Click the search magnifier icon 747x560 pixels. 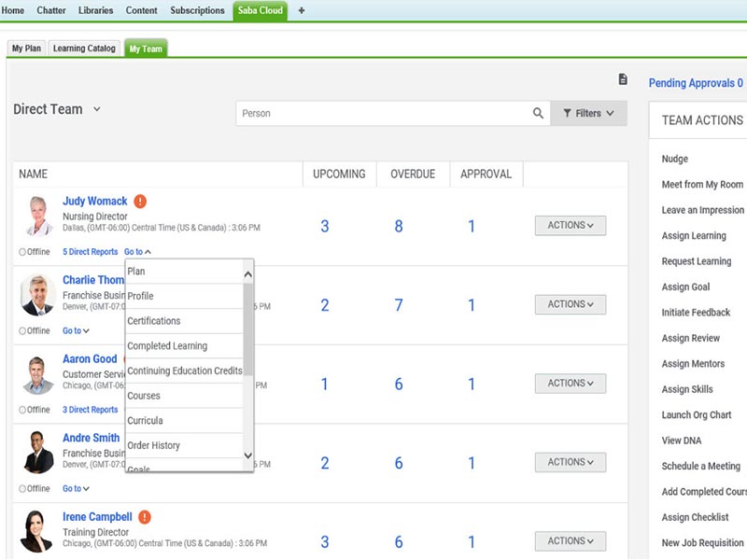click(x=538, y=114)
